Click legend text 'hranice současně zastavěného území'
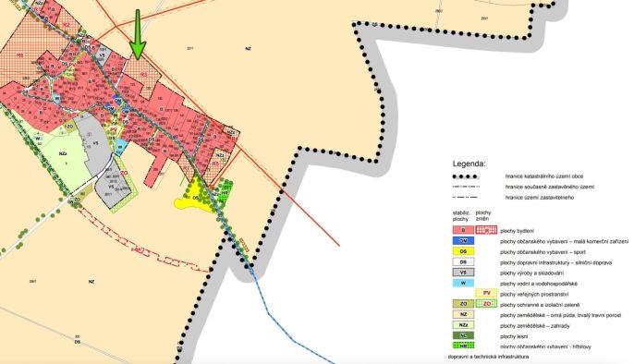The width and height of the screenshot is (634, 364). 550,187
